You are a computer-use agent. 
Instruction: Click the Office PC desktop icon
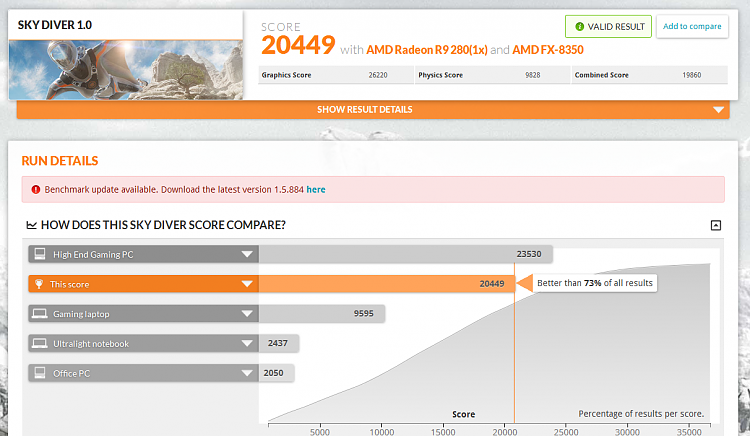click(x=40, y=373)
